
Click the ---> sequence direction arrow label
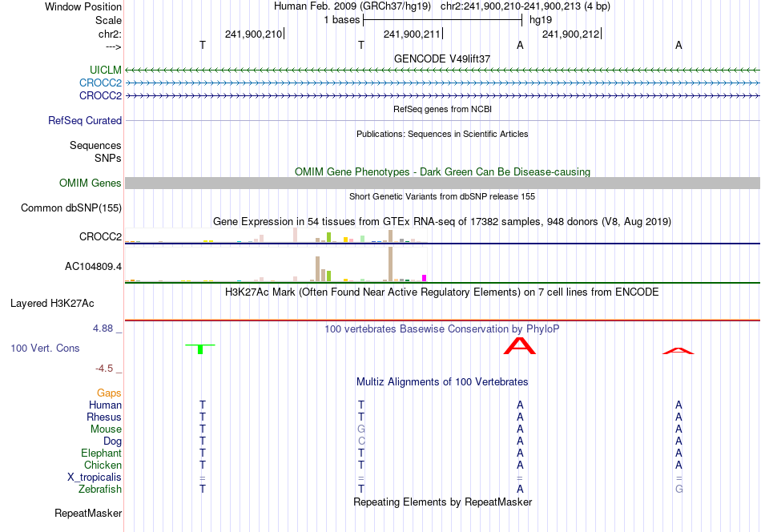pos(114,46)
